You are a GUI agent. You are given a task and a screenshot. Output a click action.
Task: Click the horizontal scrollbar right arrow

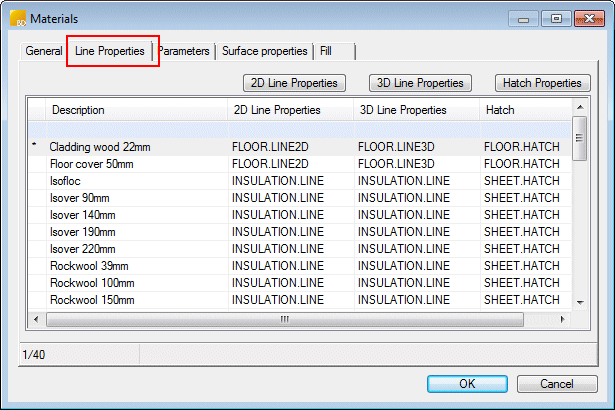pos(563,319)
